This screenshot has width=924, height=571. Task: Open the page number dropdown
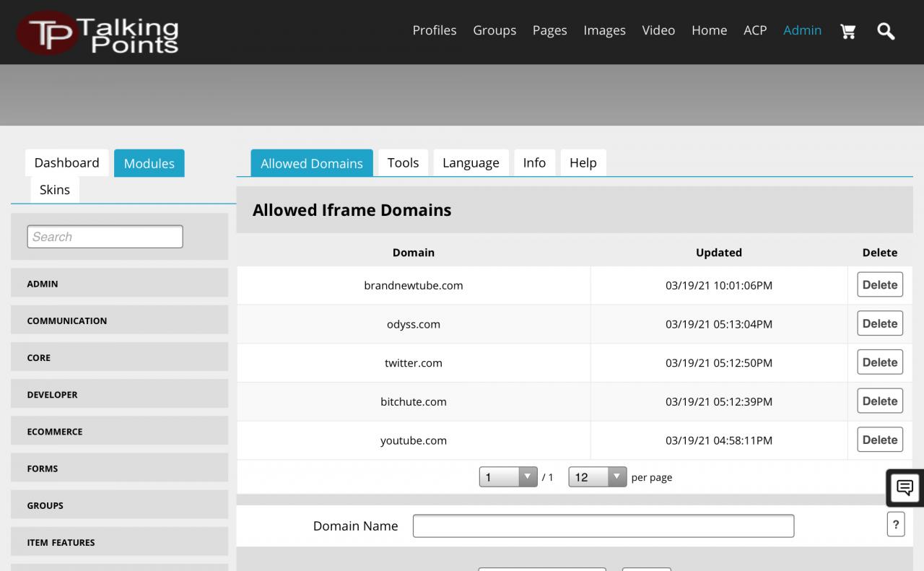click(x=508, y=477)
